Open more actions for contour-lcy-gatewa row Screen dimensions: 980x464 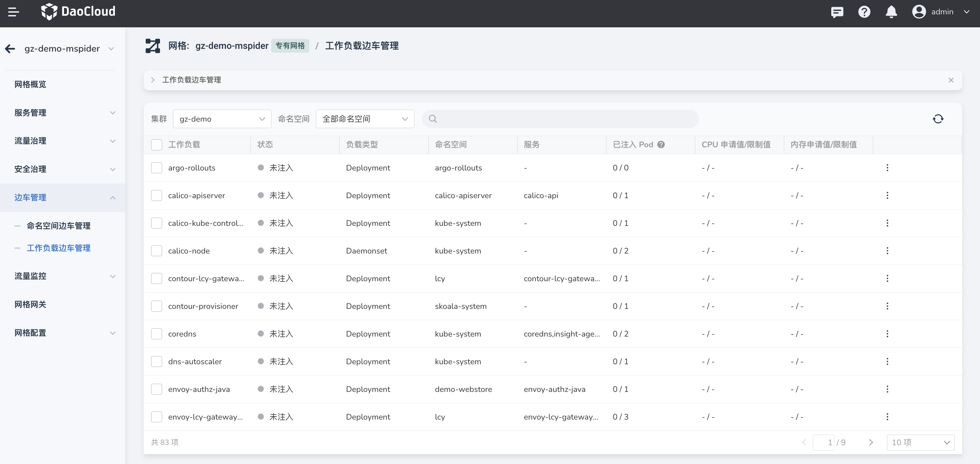(x=887, y=278)
